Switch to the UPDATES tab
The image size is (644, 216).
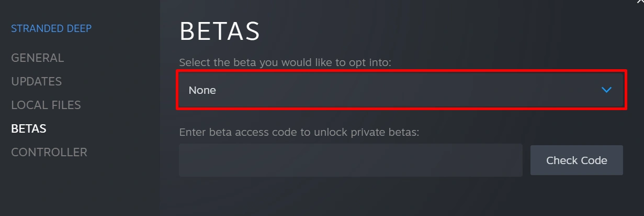37,81
